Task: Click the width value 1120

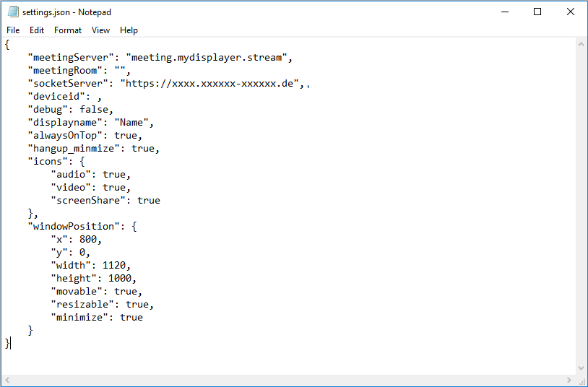Action: pyautogui.click(x=114, y=266)
